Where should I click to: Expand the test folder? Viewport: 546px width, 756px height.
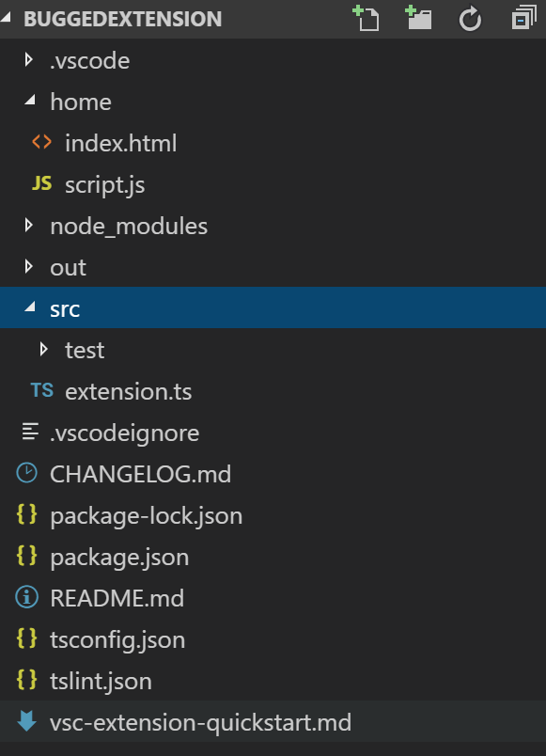coord(42,350)
